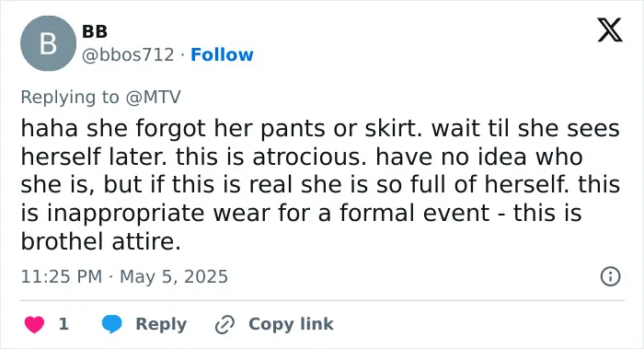Click the tweet body's first line
Screen dimensions: 644x349
(x=320, y=128)
